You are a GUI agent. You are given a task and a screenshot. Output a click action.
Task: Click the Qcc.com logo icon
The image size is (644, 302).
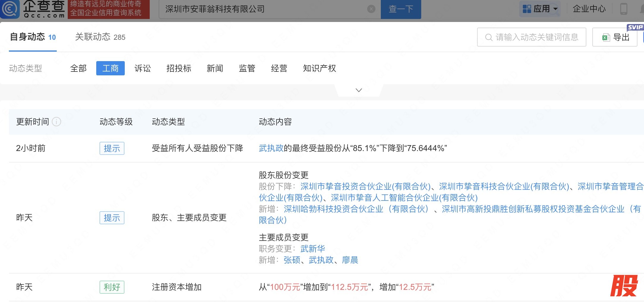tap(10, 9)
